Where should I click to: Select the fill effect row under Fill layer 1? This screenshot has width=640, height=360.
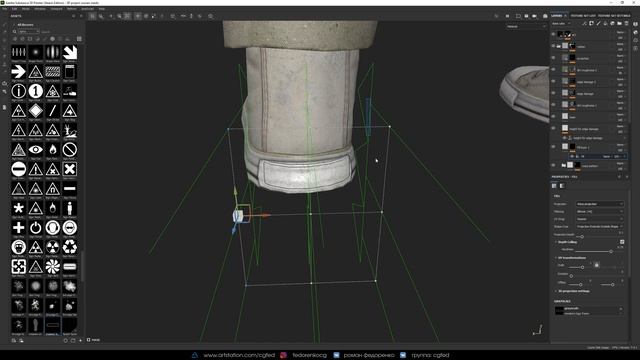point(598,156)
